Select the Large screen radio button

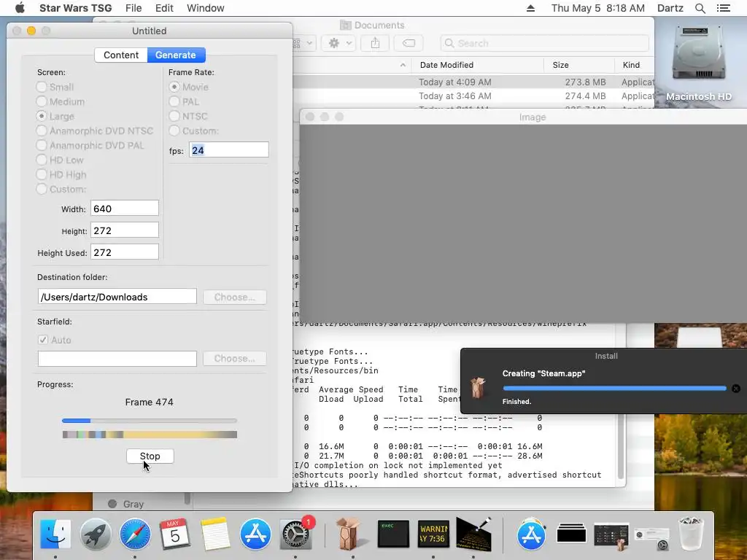[42, 116]
